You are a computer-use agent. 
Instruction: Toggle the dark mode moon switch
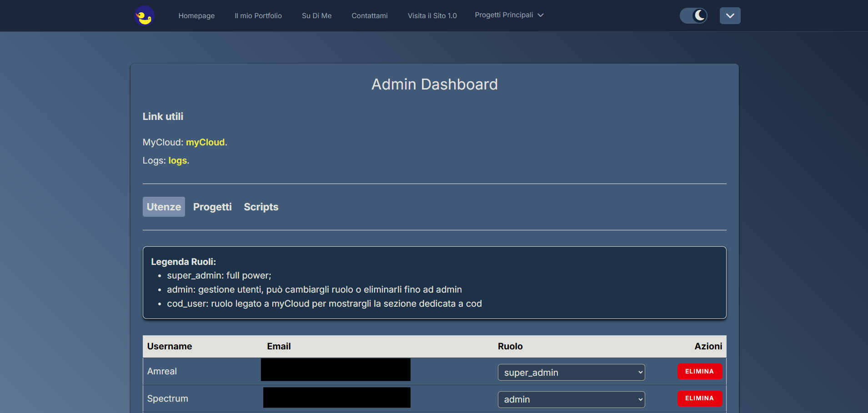[693, 15]
